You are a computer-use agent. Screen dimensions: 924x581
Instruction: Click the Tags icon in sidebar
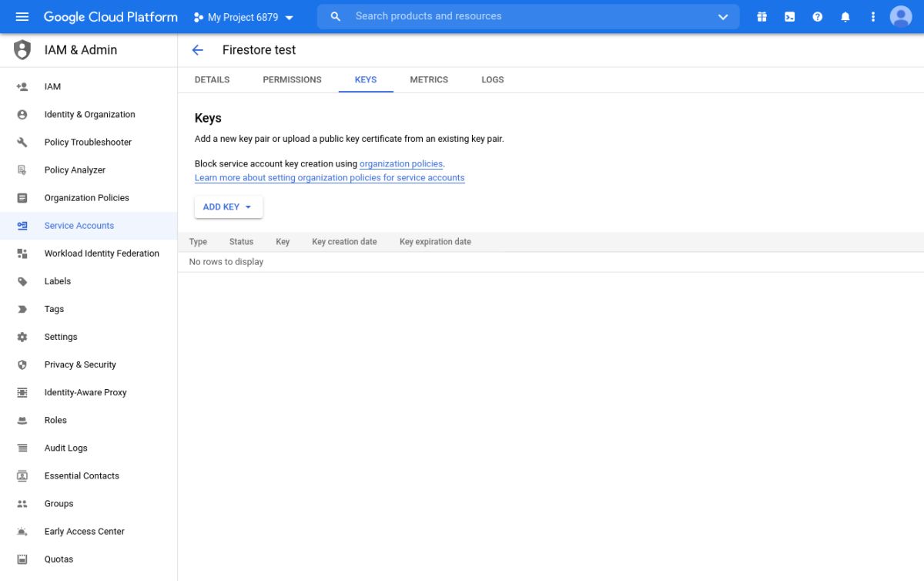(22, 309)
